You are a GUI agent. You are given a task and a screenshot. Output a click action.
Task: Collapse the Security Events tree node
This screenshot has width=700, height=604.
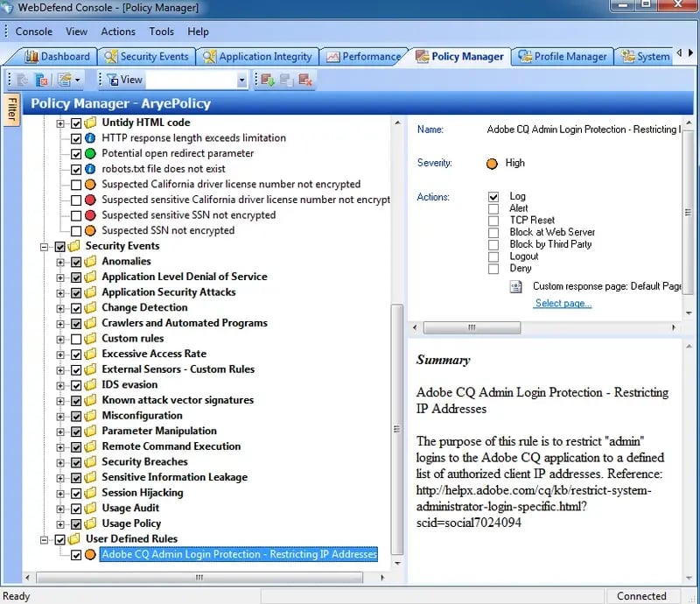(45, 246)
